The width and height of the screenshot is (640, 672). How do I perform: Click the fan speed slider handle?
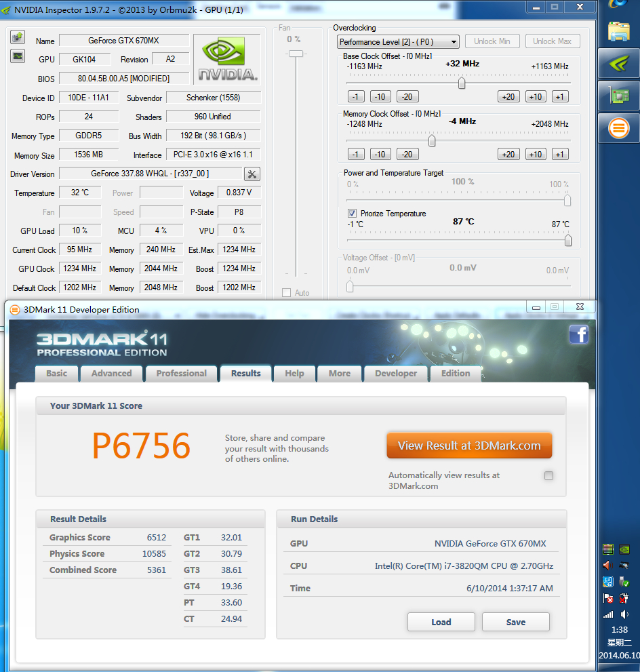pyautogui.click(x=296, y=54)
